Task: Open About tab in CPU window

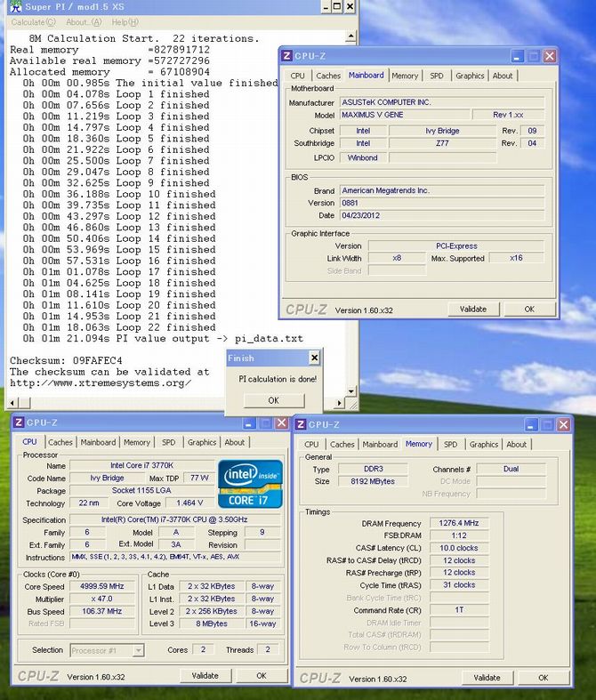Action: 234,442
